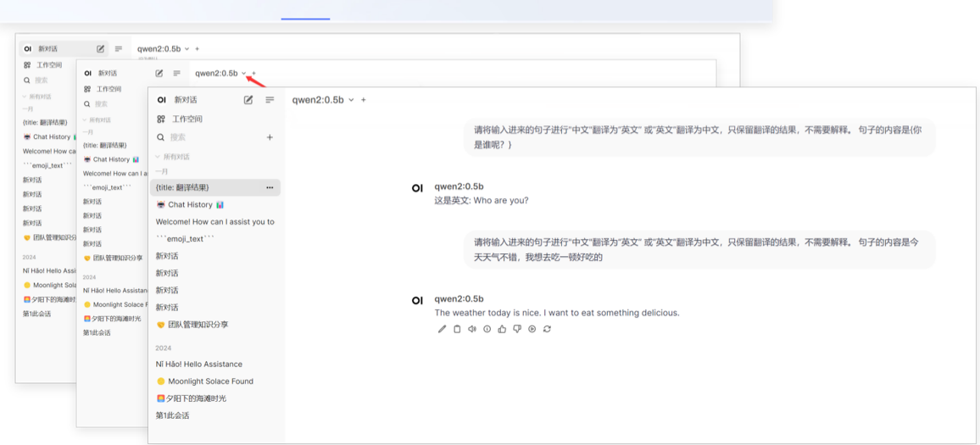
Task: Give thumbs down to the weather response
Action: click(x=517, y=329)
